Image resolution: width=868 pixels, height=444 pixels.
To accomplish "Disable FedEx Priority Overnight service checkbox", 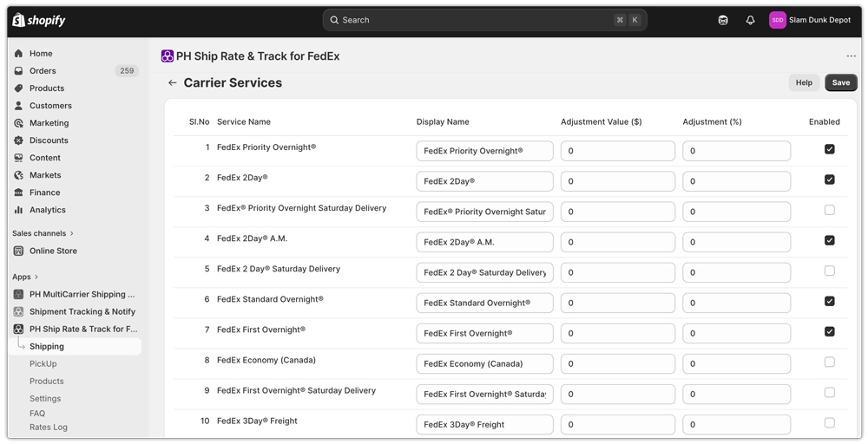I will click(829, 149).
